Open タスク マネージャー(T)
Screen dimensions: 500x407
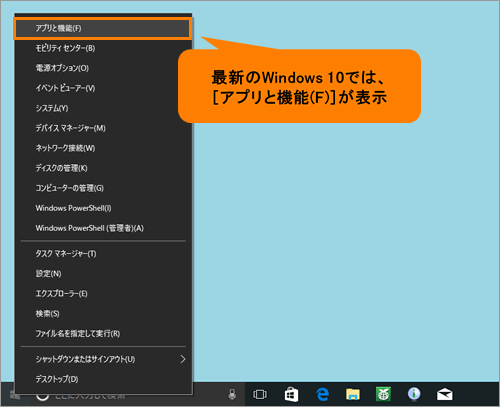(x=103, y=254)
